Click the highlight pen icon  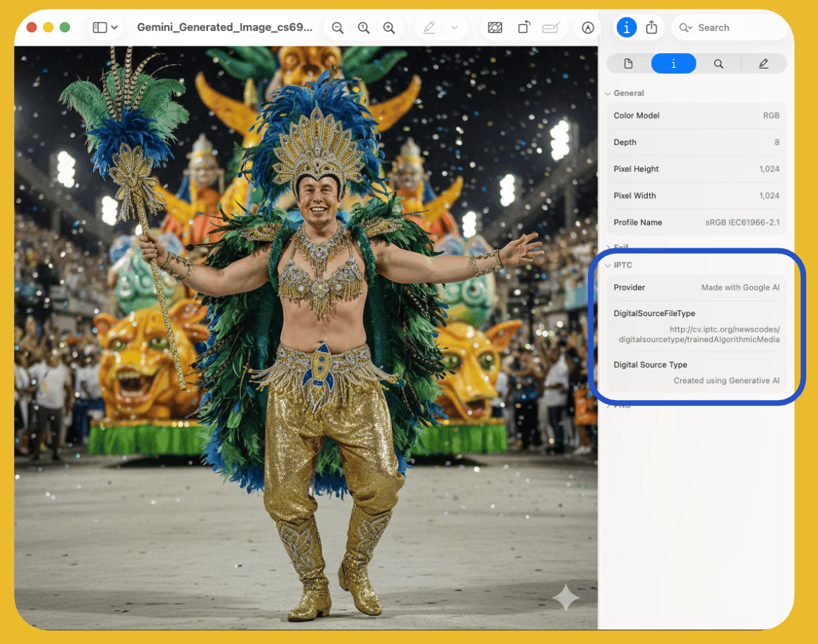click(429, 28)
